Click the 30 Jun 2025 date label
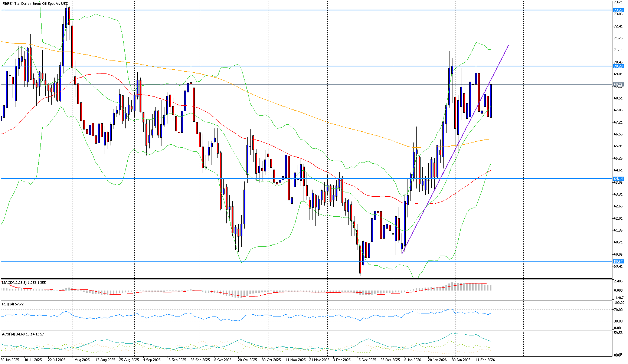This screenshot has width=628, height=364. pos(10,360)
